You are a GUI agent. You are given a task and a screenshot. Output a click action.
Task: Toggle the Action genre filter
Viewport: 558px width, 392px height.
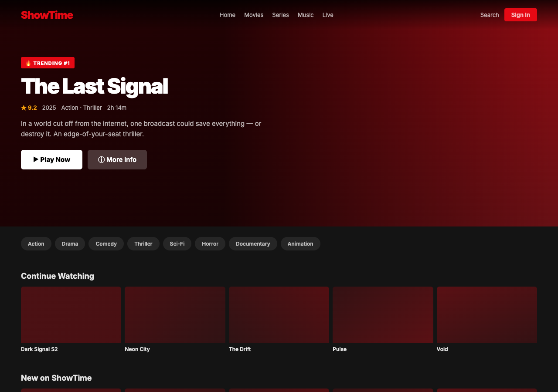click(36, 244)
